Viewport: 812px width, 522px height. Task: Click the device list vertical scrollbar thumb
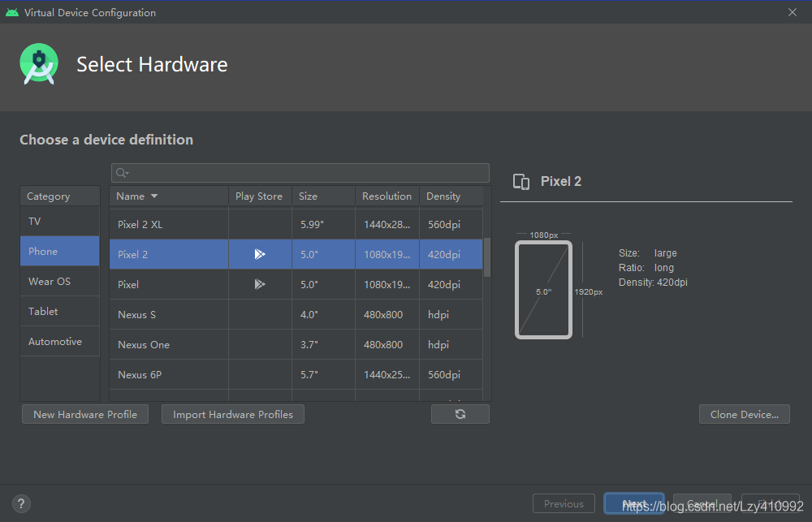(x=486, y=257)
